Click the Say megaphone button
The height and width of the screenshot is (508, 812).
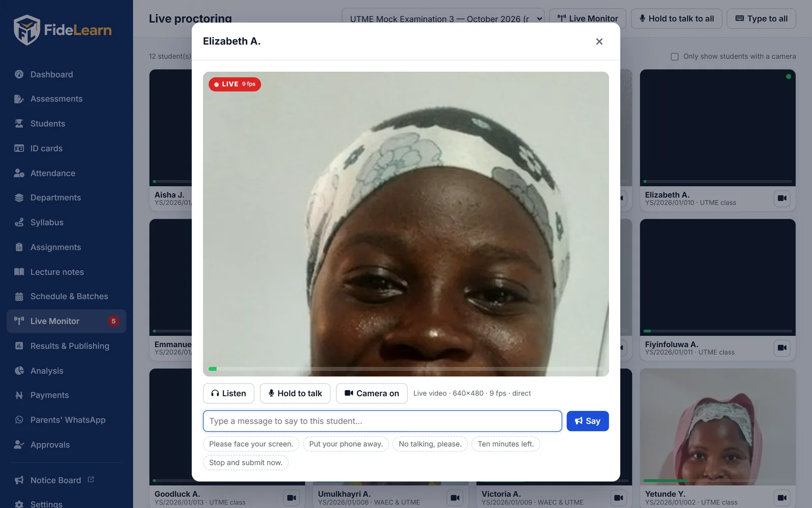coord(588,421)
